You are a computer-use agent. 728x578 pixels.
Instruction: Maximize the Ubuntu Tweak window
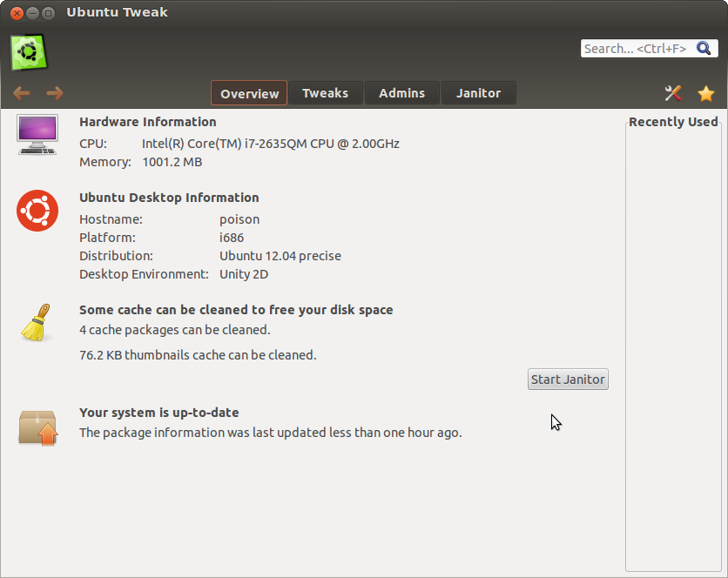(48, 13)
